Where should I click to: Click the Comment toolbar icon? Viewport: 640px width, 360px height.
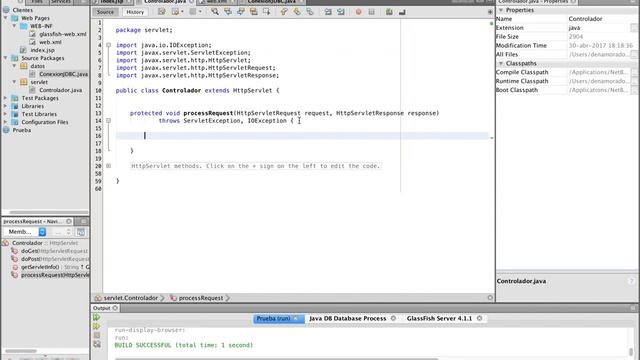[x=389, y=12]
